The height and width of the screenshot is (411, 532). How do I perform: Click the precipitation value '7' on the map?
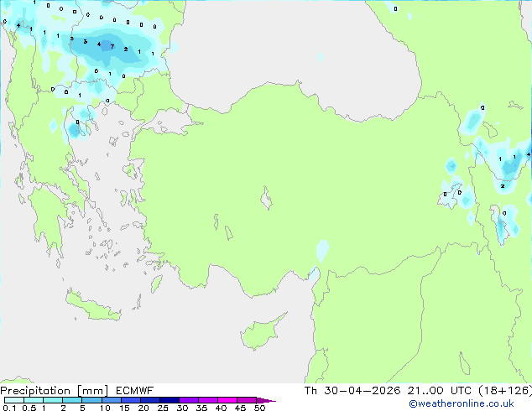[x=112, y=46]
